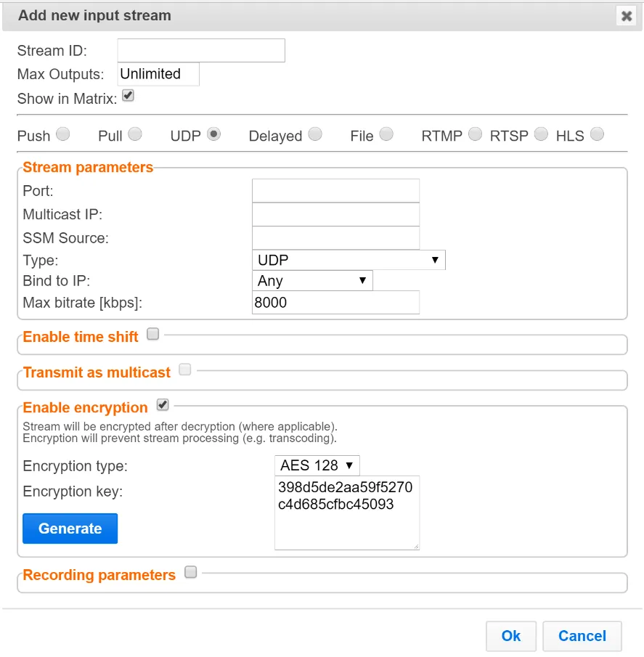This screenshot has height=657, width=644.
Task: Uncheck Show in Matrix checkbox
Action: (x=128, y=96)
